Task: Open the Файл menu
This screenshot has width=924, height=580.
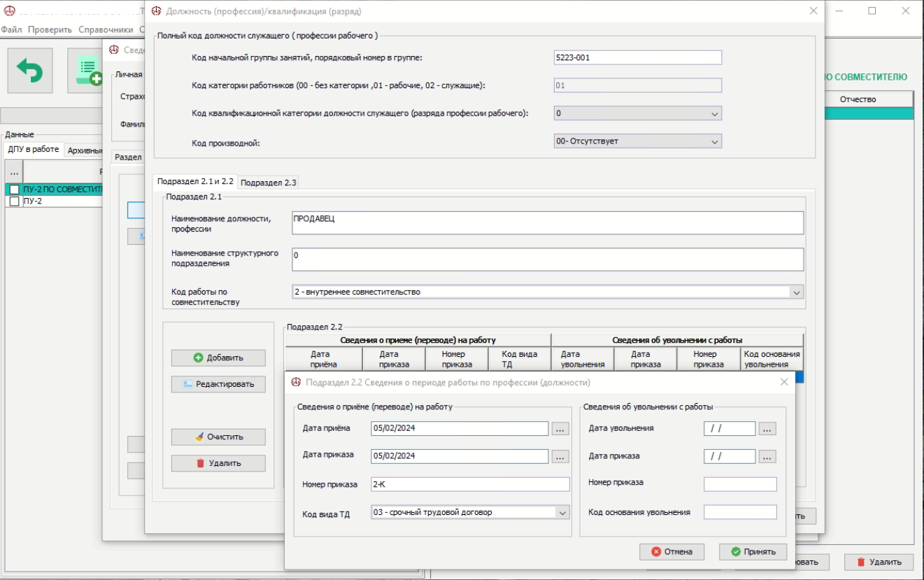Action: (x=11, y=29)
